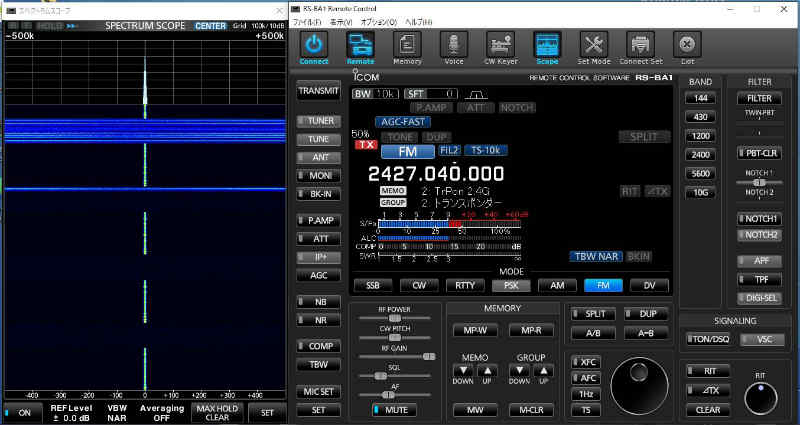The width and height of the screenshot is (800, 425).
Task: Toggle the BK-IN button
Action: (318, 194)
